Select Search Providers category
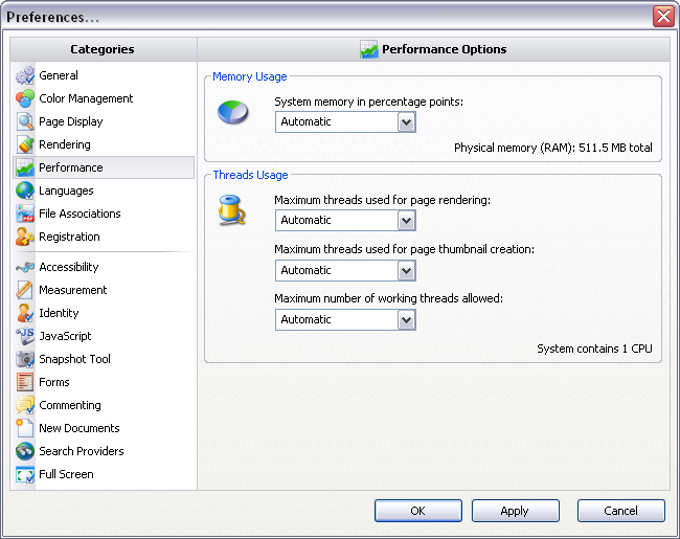This screenshot has width=680, height=539. [82, 451]
